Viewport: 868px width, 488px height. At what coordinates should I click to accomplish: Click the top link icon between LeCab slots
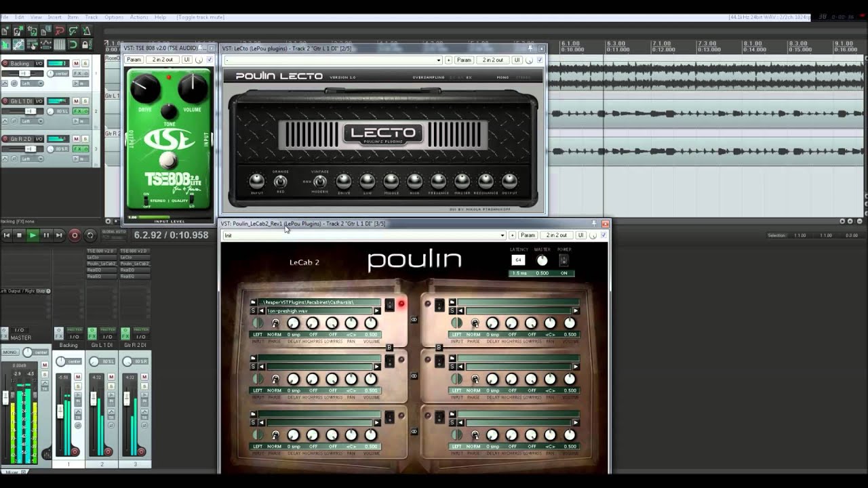point(414,319)
